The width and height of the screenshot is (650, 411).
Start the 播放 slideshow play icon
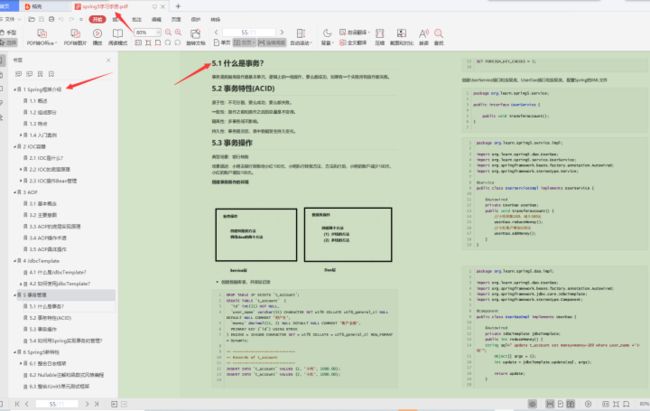point(97,34)
